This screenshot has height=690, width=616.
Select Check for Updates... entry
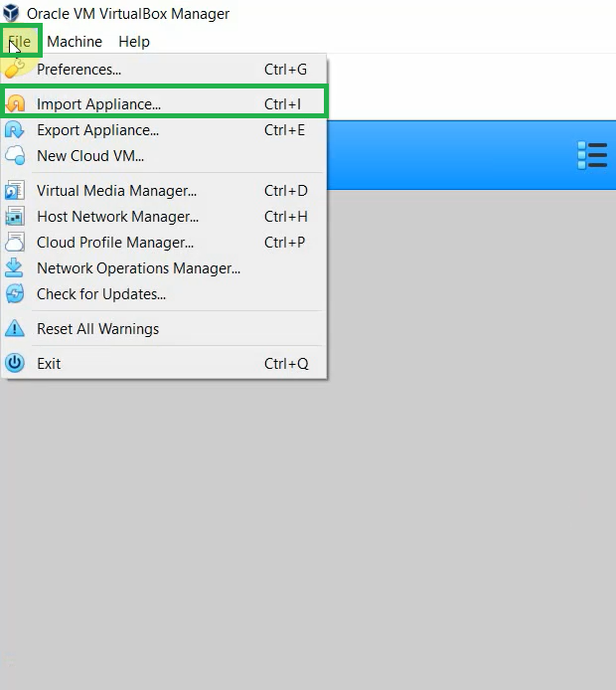[x=164, y=294]
